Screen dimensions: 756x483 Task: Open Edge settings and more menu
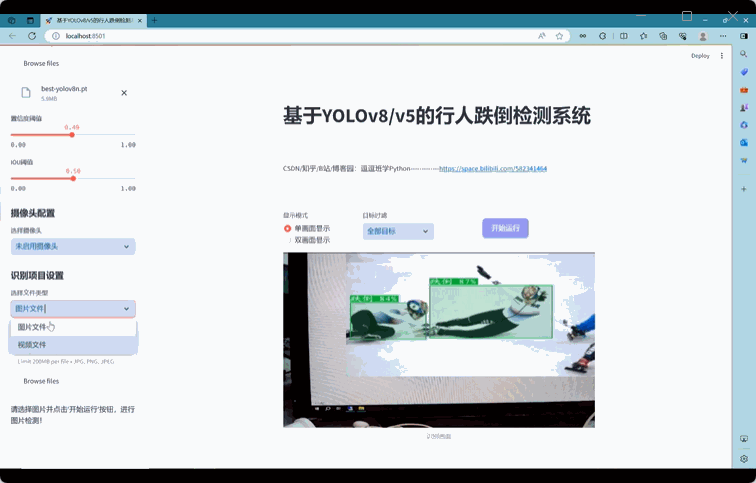tap(723, 36)
